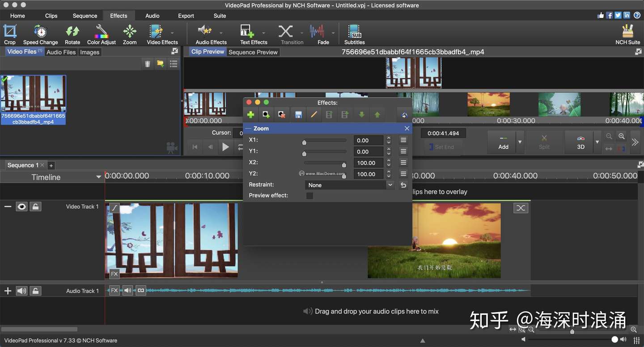Viewport: 644px width, 347px height.
Task: Switch to the Sequence Preview tab
Action: click(x=253, y=52)
